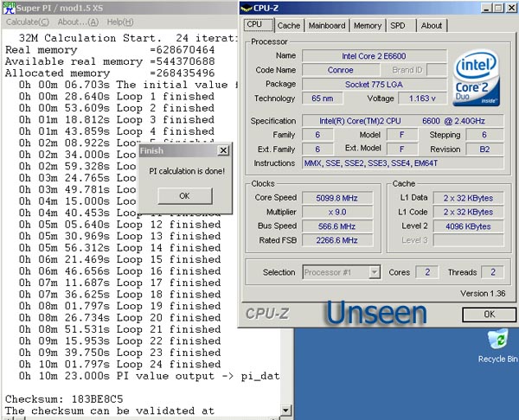Click the Real memory =628670464 line

(110, 50)
